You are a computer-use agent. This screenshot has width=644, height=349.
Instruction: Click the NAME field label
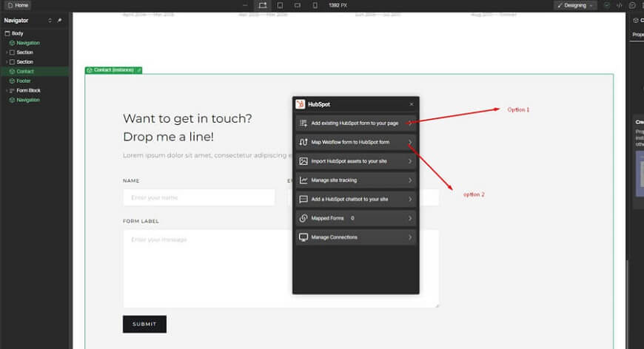point(131,180)
